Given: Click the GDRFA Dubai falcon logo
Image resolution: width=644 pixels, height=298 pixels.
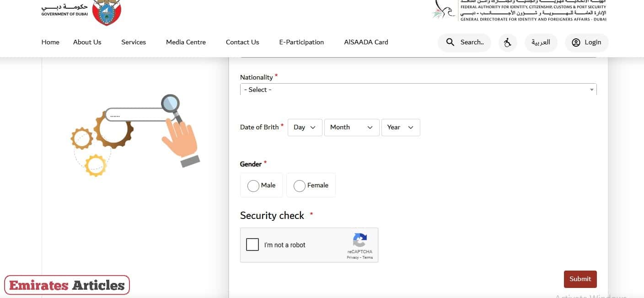Looking at the screenshot, I should (519, 11).
